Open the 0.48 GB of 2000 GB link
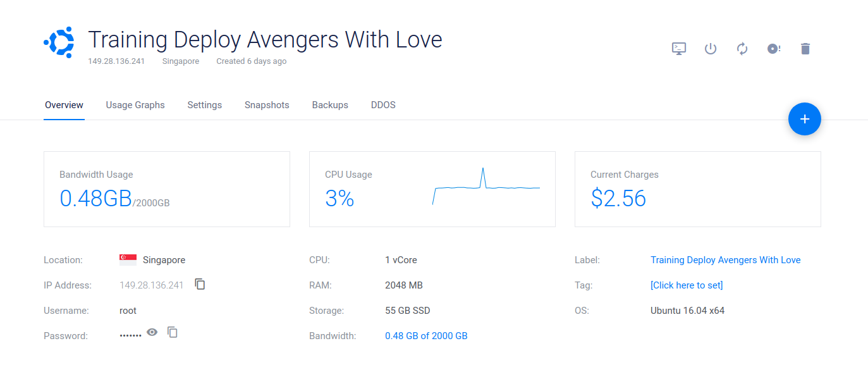Image resolution: width=868 pixels, height=391 pixels. (426, 336)
